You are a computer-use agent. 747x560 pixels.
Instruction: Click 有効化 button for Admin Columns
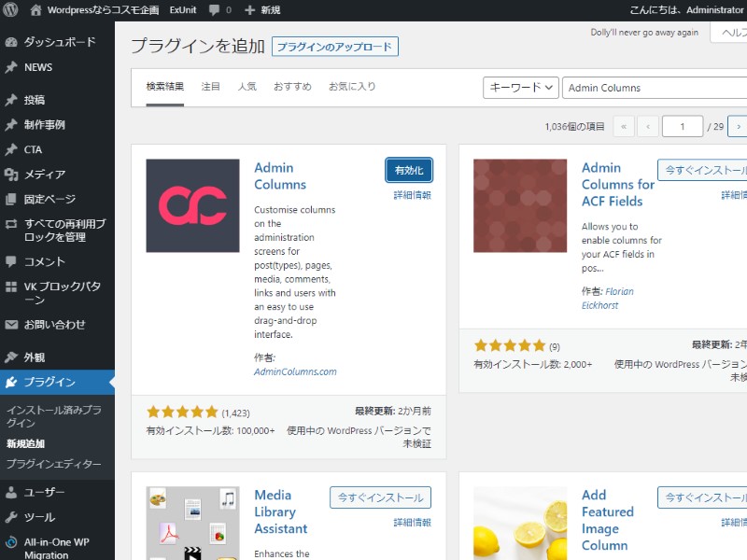coord(409,170)
